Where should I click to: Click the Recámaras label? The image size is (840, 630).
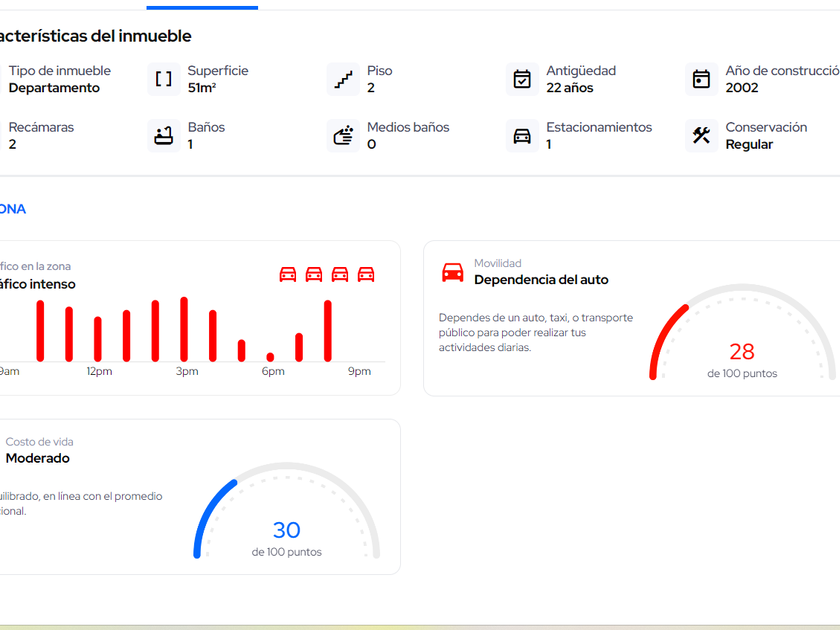41,128
